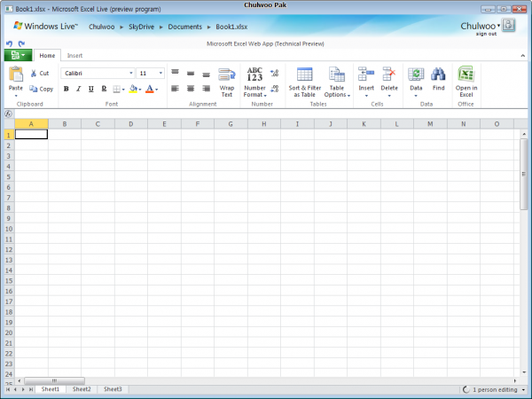Select row 5 header
The image size is (532, 399).
pos(9,176)
